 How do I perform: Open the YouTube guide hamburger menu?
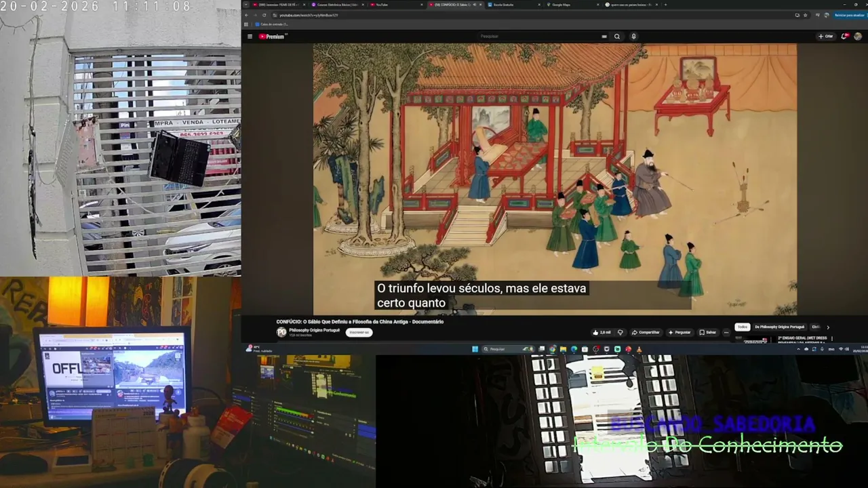point(250,37)
